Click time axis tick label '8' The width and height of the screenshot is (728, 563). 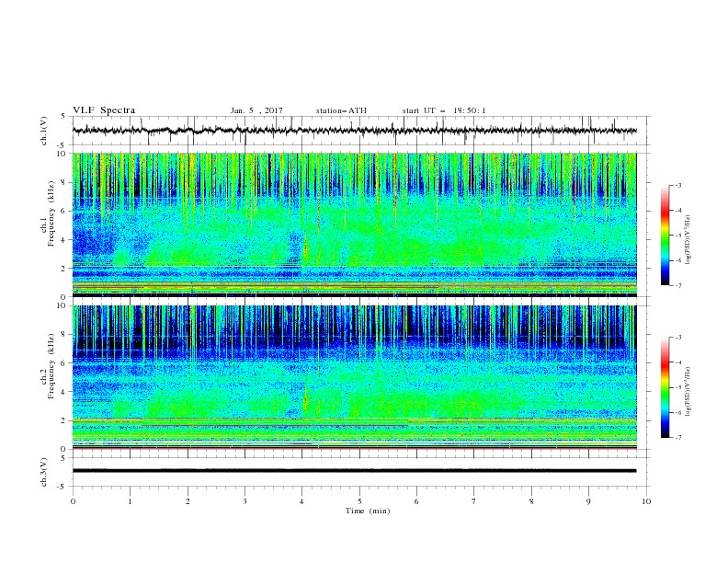(531, 501)
